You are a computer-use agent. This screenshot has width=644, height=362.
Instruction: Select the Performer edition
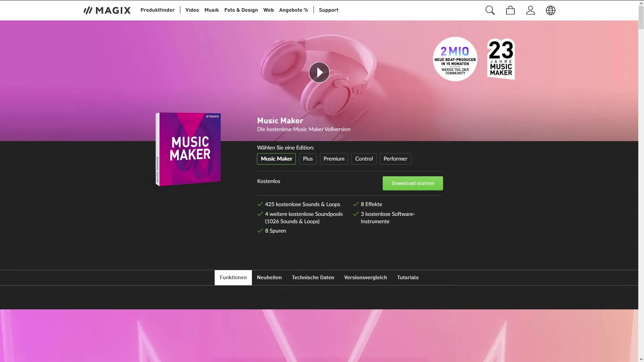pos(395,159)
